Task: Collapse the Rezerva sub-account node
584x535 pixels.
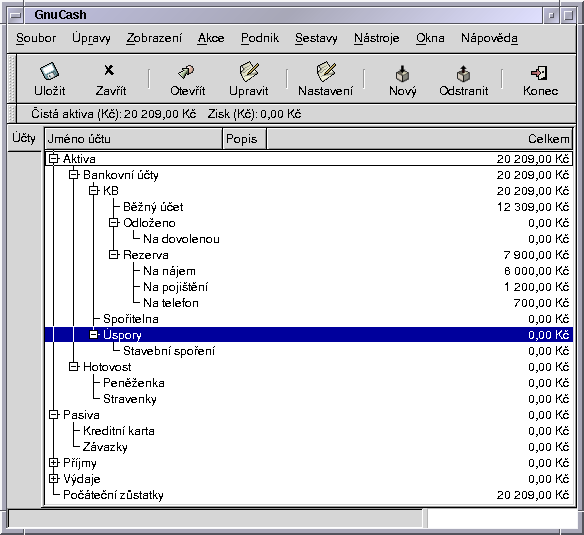Action: click(x=114, y=254)
